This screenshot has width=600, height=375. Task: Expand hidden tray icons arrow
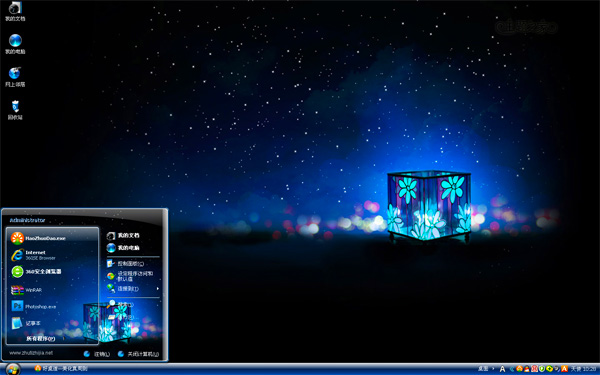tap(512, 369)
